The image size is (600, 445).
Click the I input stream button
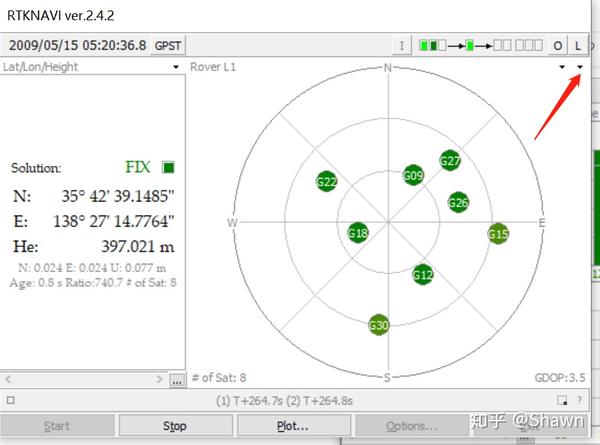coord(402,46)
